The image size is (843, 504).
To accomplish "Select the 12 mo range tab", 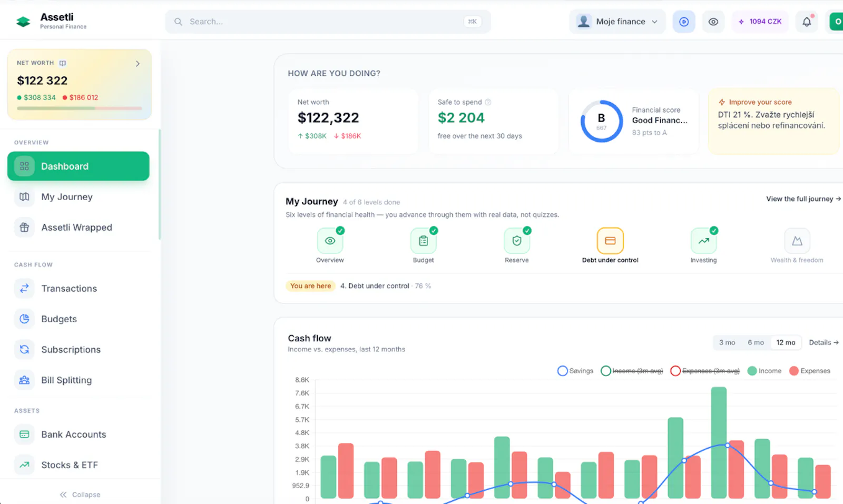I will (x=786, y=342).
